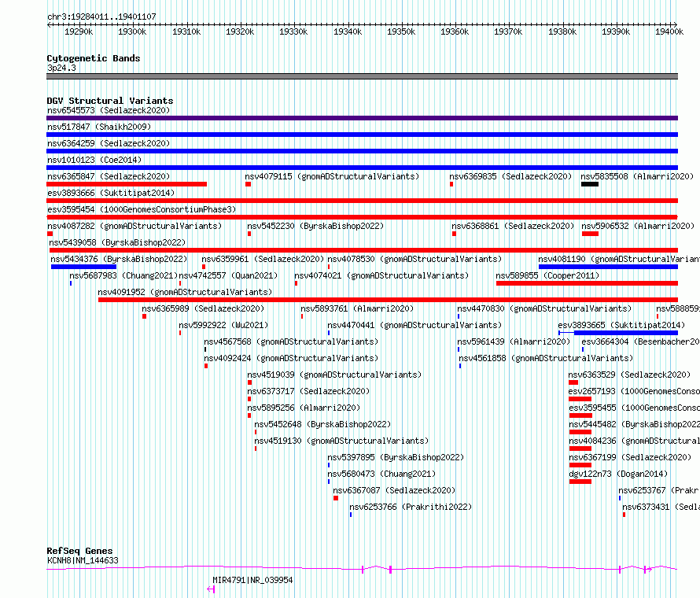The image size is (700, 598).
Task: Click the nsv5906532 (Almarri2020) label
Action: (x=638, y=226)
